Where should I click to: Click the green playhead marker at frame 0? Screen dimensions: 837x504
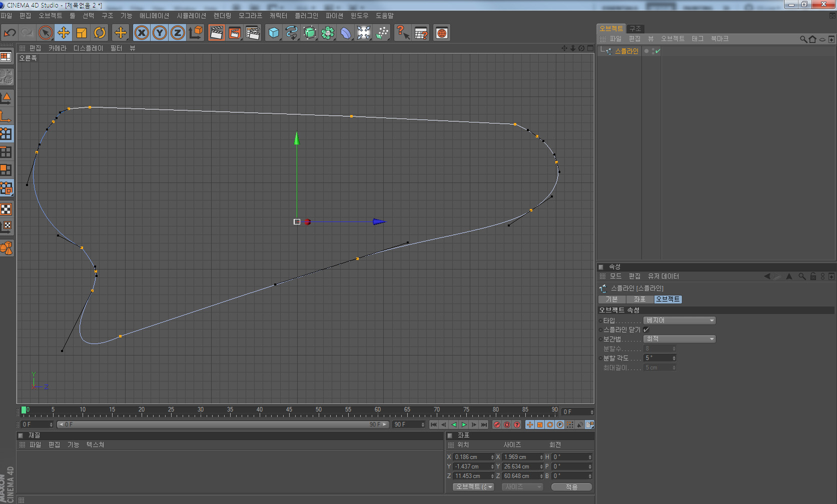coord(24,410)
